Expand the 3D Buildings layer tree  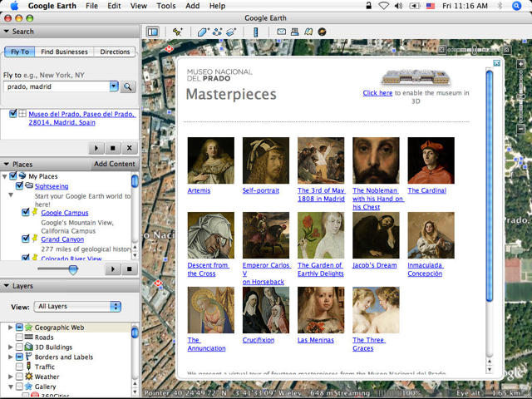pyautogui.click(x=10, y=347)
